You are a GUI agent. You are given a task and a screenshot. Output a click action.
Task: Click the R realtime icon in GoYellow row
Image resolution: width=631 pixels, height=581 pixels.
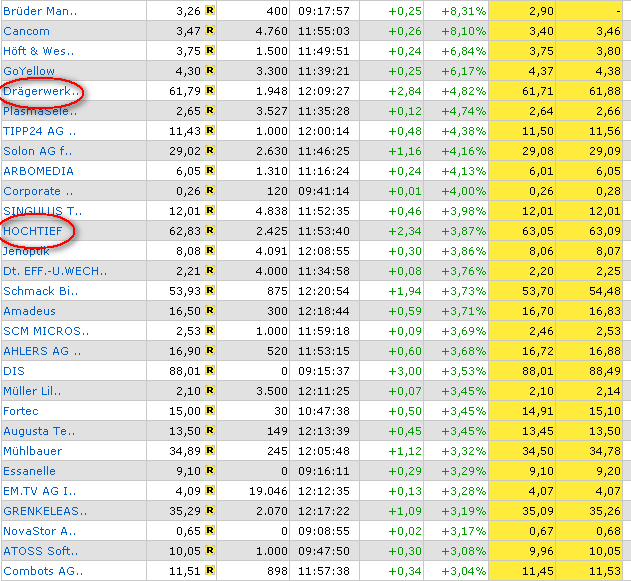click(210, 70)
